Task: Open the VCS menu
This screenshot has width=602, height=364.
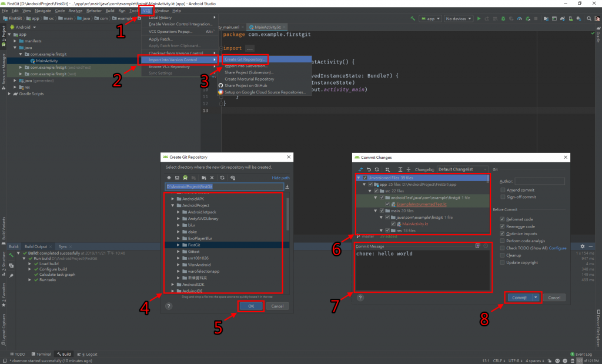Action: 146,11
